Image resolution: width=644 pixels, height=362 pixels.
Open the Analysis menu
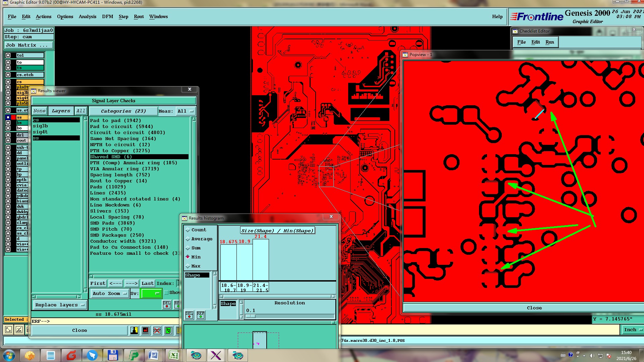(x=88, y=16)
